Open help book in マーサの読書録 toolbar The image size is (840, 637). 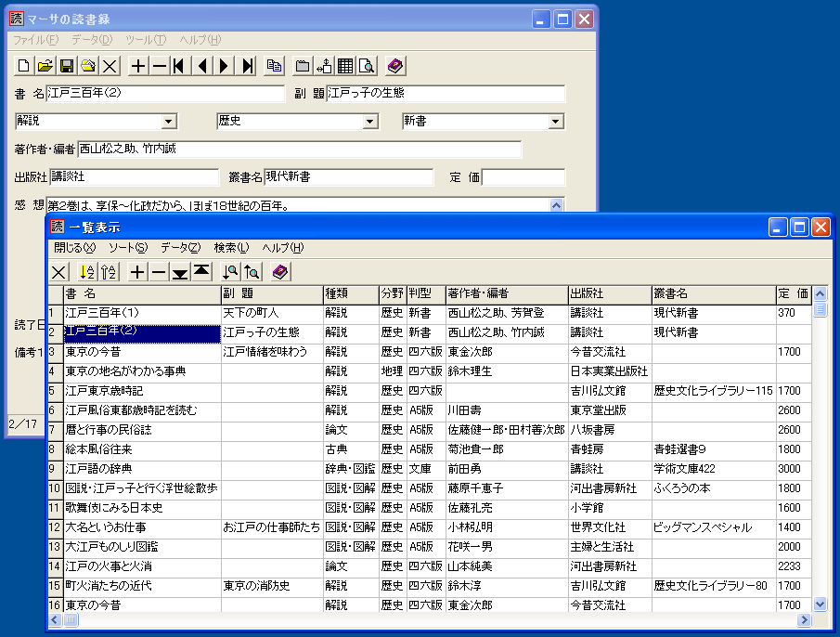pos(394,66)
